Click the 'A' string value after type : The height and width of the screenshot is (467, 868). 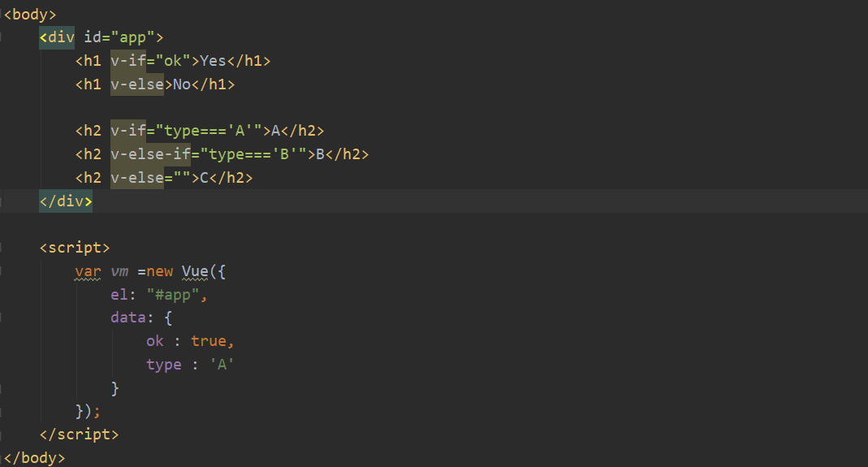222,365
